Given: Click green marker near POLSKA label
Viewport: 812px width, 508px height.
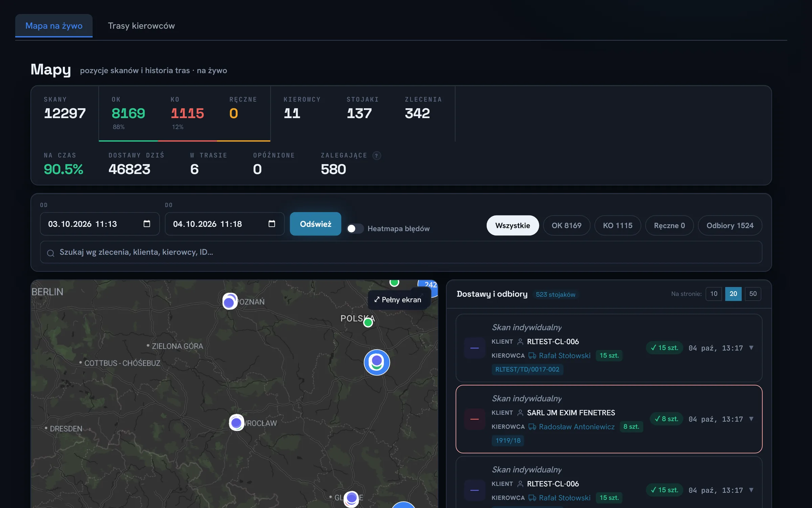Looking at the screenshot, I should 368,323.
